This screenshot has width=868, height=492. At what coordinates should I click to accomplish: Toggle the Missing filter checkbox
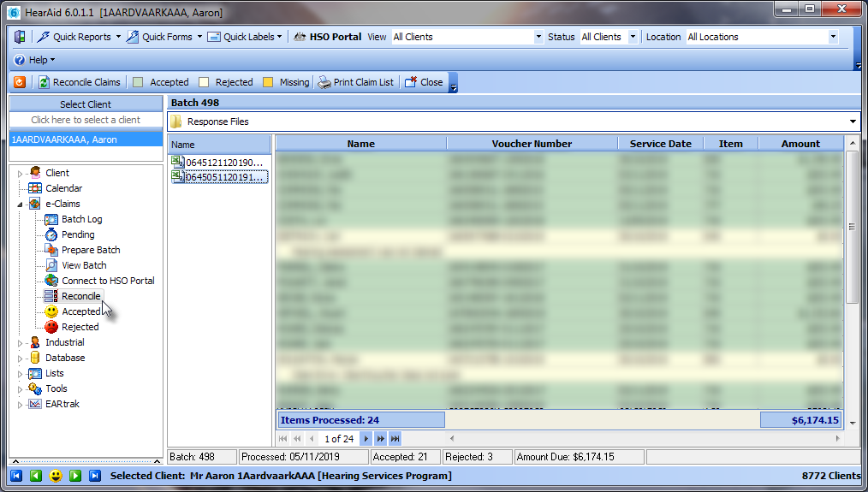(268, 82)
